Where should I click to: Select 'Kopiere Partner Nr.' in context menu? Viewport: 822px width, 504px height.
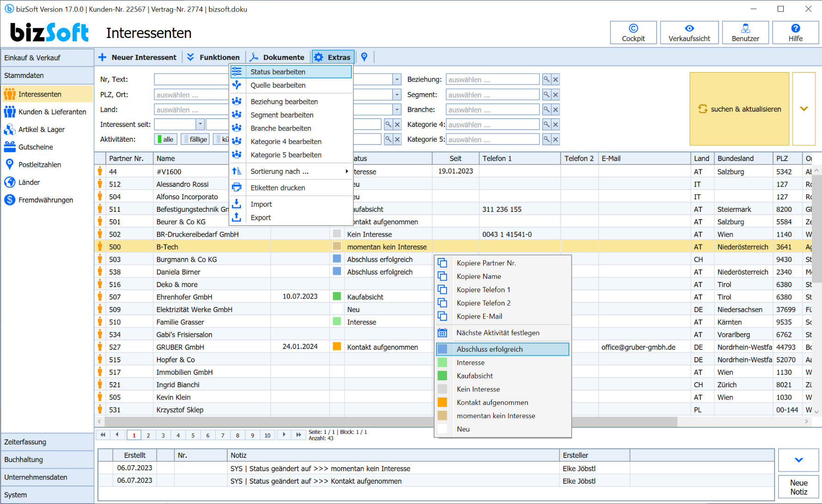502,263
